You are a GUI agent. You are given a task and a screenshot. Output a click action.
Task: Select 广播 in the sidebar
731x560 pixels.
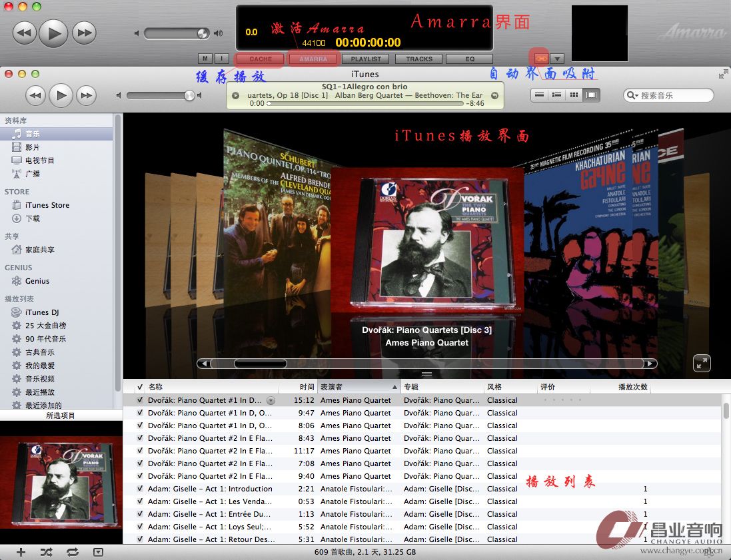point(57,174)
